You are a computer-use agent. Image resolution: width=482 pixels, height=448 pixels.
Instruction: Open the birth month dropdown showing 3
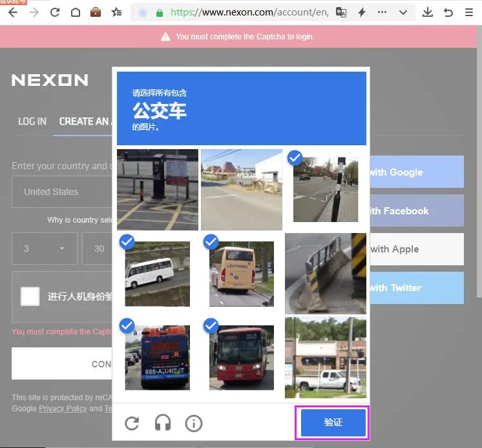45,249
